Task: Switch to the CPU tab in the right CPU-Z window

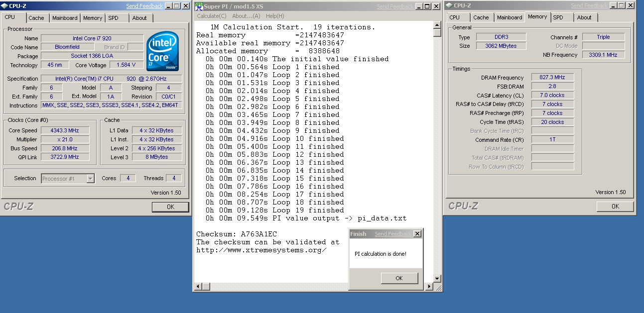Action: [455, 17]
